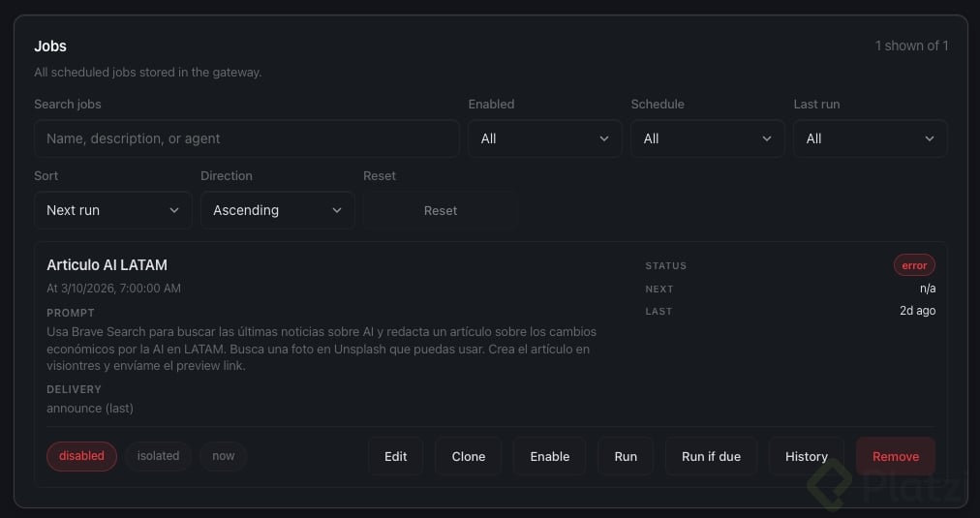Click the Search jobs input field

tap(246, 138)
